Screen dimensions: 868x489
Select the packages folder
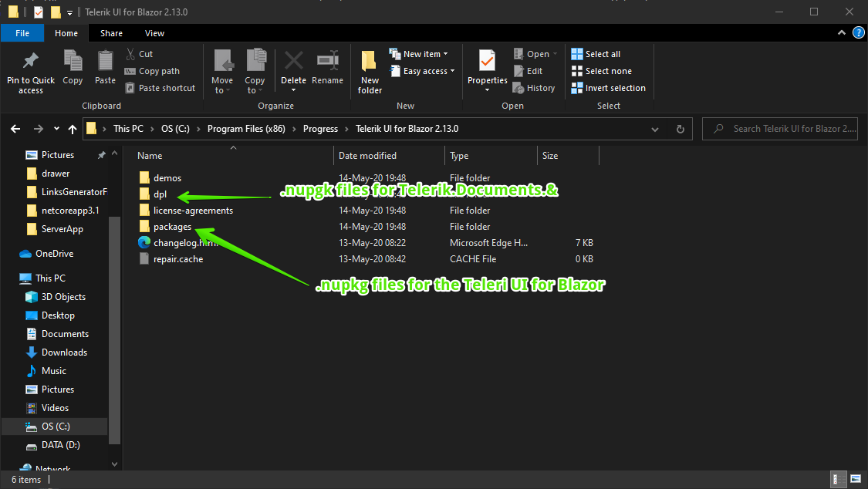click(x=172, y=227)
